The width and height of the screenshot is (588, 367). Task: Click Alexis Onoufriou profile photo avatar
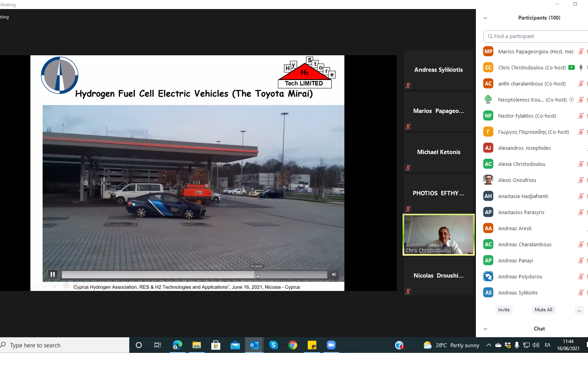click(488, 180)
